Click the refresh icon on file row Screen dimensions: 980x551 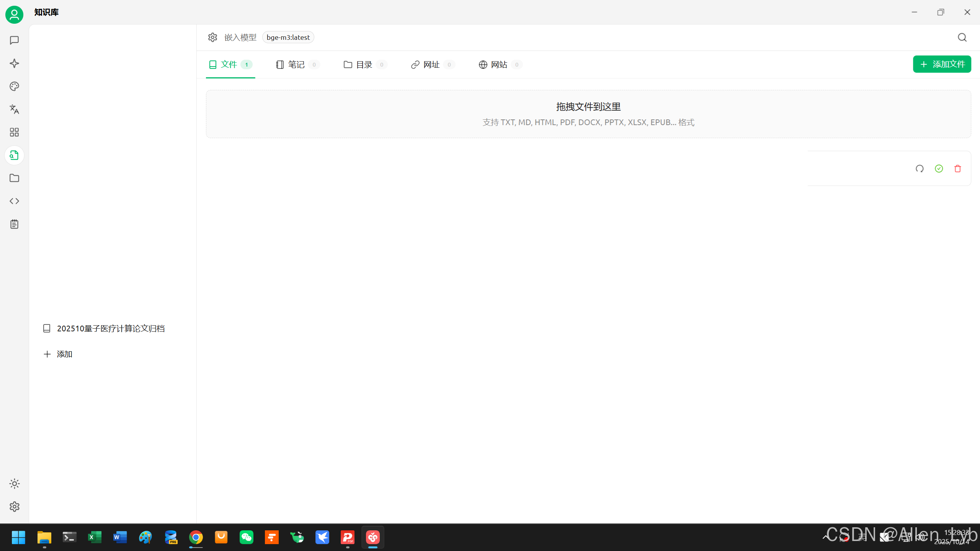tap(920, 168)
